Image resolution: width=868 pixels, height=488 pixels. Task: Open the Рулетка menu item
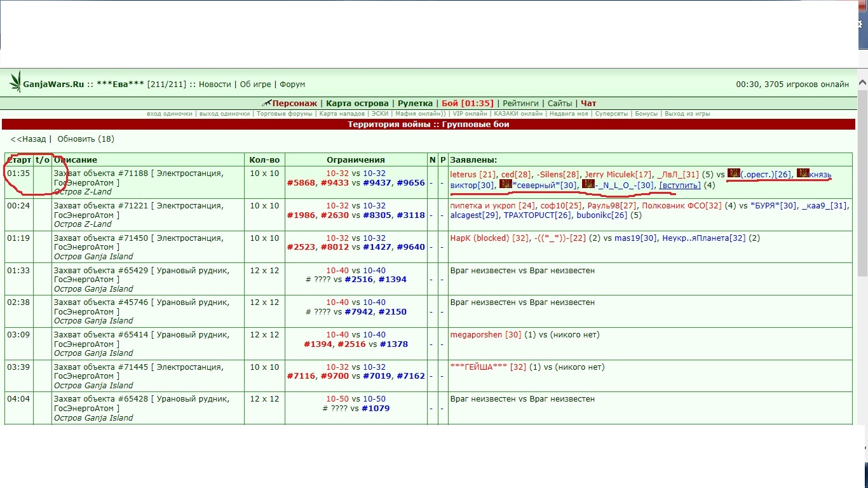(x=415, y=103)
